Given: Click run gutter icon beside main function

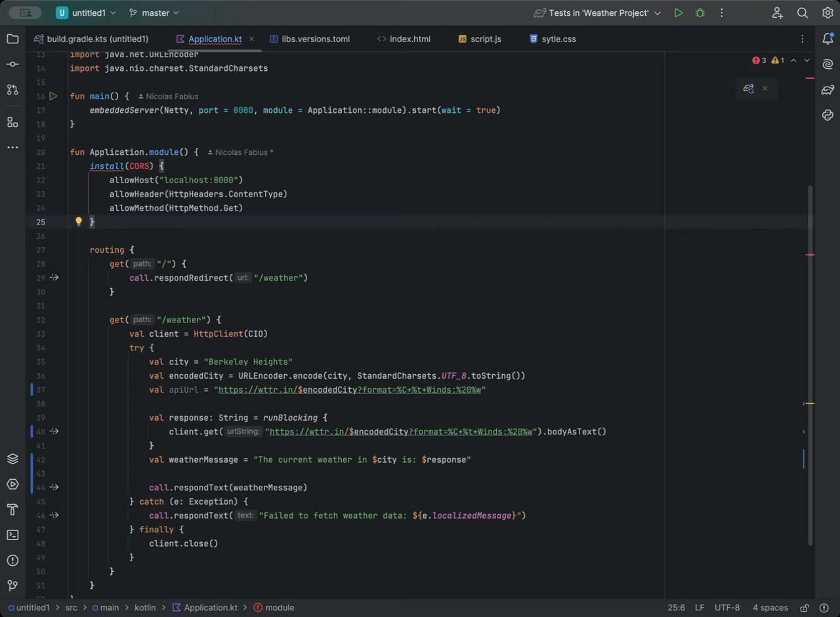Looking at the screenshot, I should coord(54,96).
